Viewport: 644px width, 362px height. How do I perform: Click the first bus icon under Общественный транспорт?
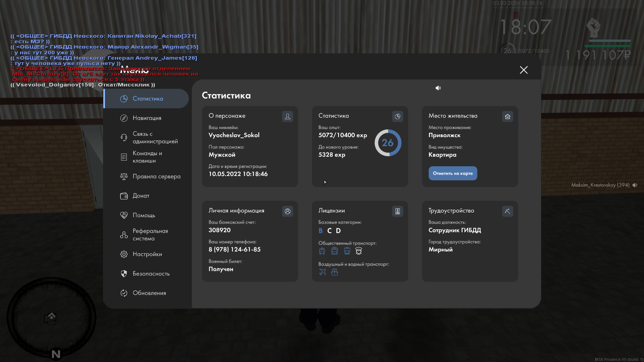[x=322, y=251]
